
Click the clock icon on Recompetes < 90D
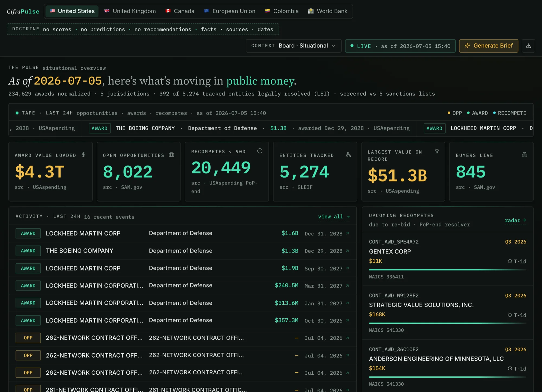point(260,151)
